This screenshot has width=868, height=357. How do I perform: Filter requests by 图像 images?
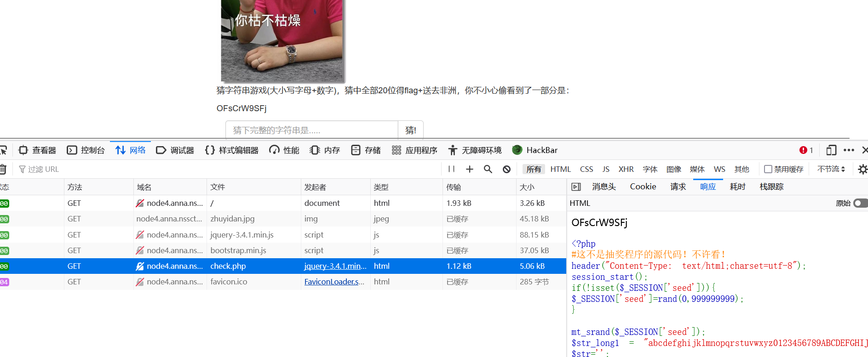tap(674, 169)
